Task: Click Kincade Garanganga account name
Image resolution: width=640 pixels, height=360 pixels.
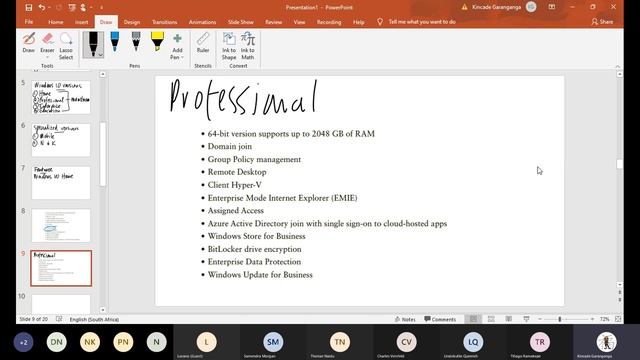Action: [496, 7]
